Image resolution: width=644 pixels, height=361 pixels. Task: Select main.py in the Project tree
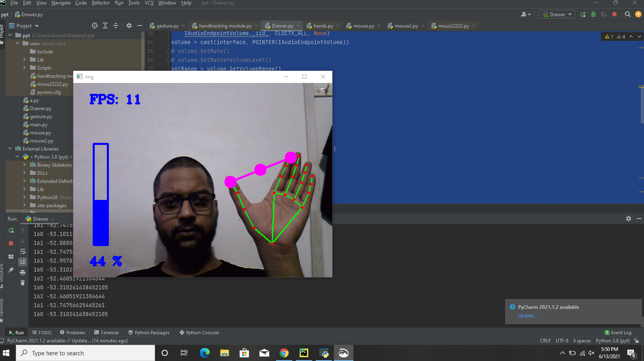[x=38, y=125]
